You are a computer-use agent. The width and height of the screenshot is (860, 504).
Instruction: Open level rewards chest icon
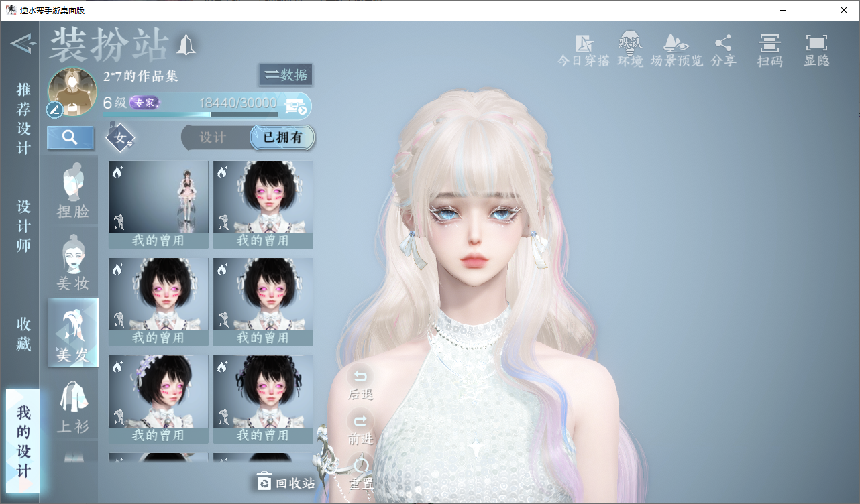tap(296, 106)
